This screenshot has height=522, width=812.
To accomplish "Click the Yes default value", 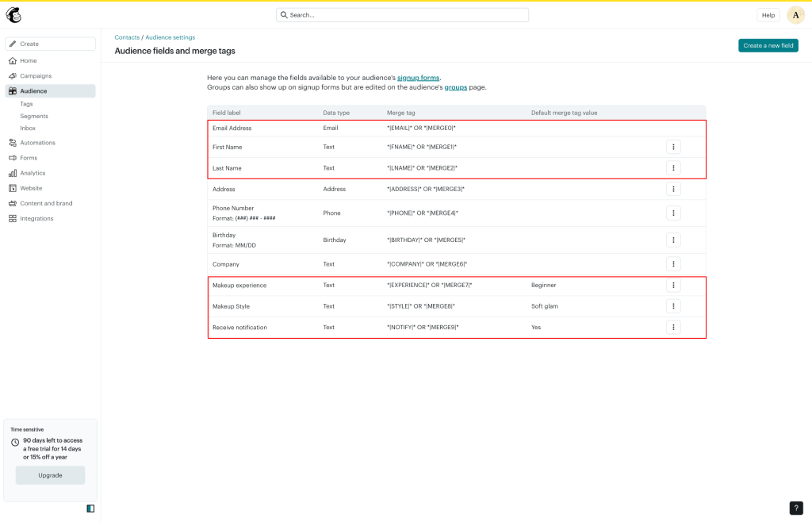I will [x=536, y=328].
